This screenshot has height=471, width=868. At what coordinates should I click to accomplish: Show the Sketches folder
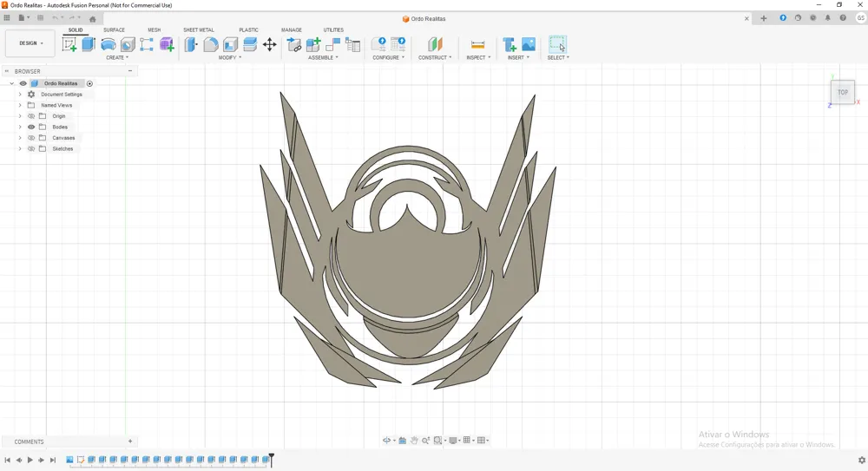[x=31, y=149]
